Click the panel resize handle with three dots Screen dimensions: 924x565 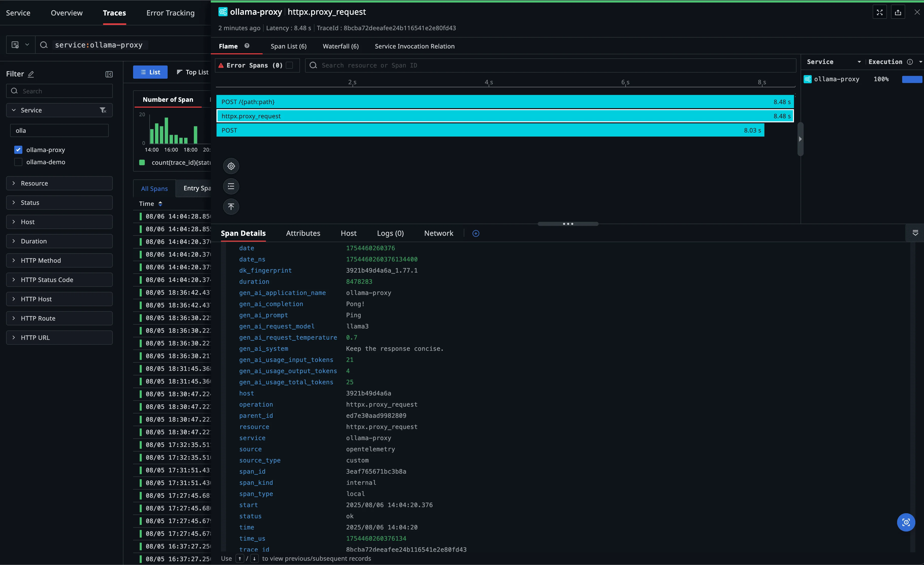(x=568, y=224)
